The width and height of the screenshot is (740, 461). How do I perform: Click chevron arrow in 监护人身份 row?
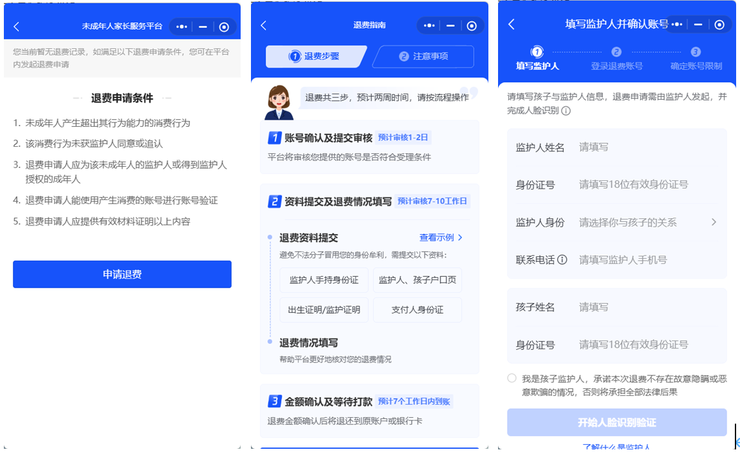[714, 222]
